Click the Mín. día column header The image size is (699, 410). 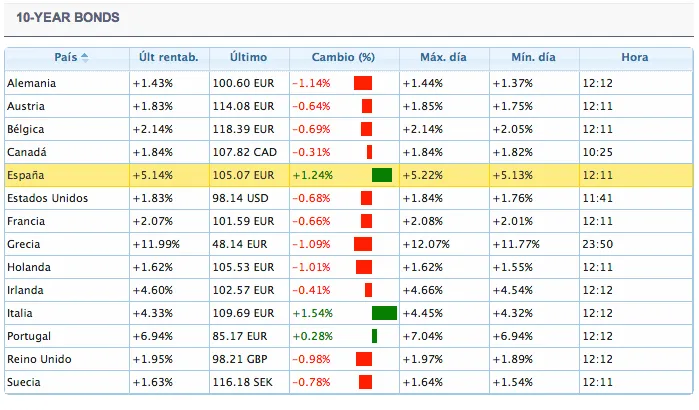point(533,58)
